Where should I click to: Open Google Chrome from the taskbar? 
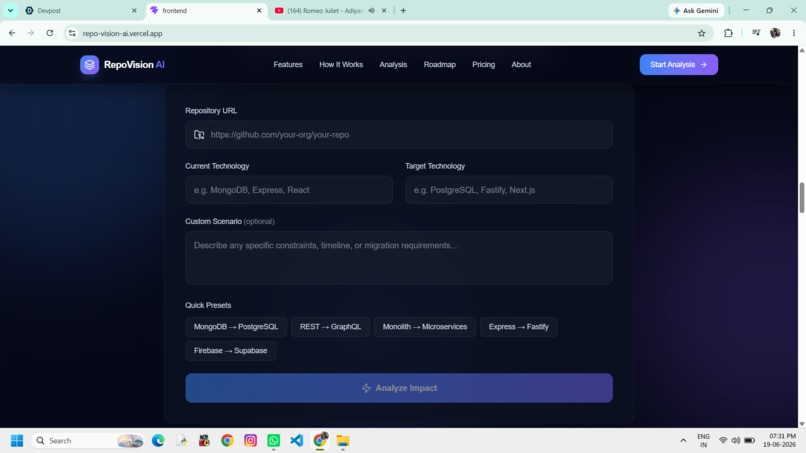pyautogui.click(x=227, y=441)
